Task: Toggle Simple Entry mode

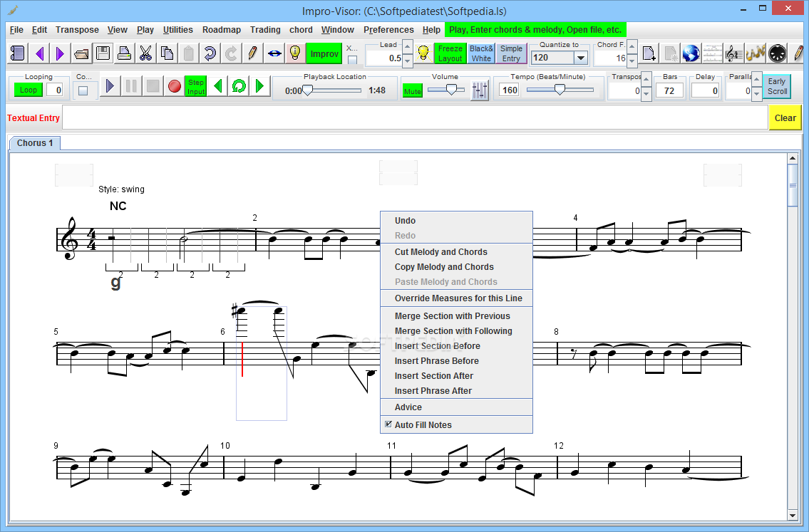Action: tap(511, 53)
